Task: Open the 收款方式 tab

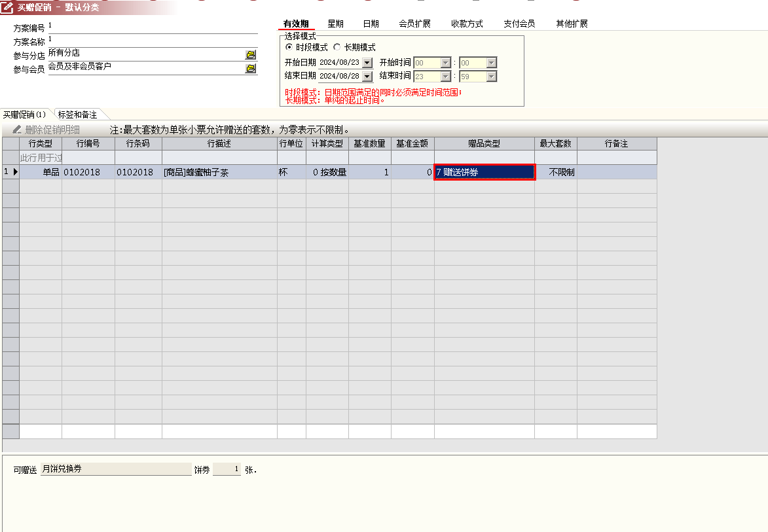Action: coord(467,24)
